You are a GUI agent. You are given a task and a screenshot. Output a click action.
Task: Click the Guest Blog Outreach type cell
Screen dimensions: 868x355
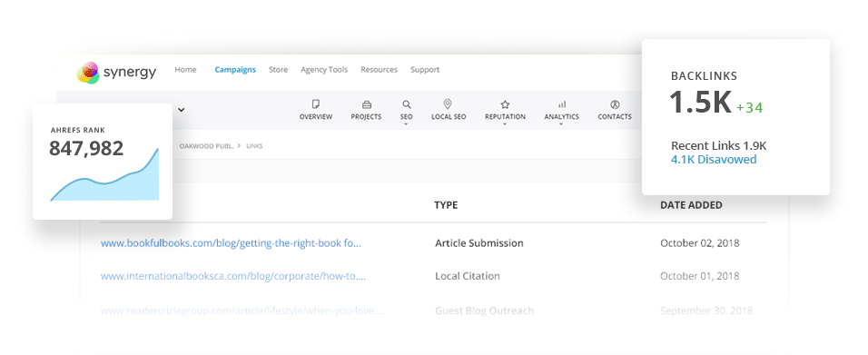click(484, 311)
